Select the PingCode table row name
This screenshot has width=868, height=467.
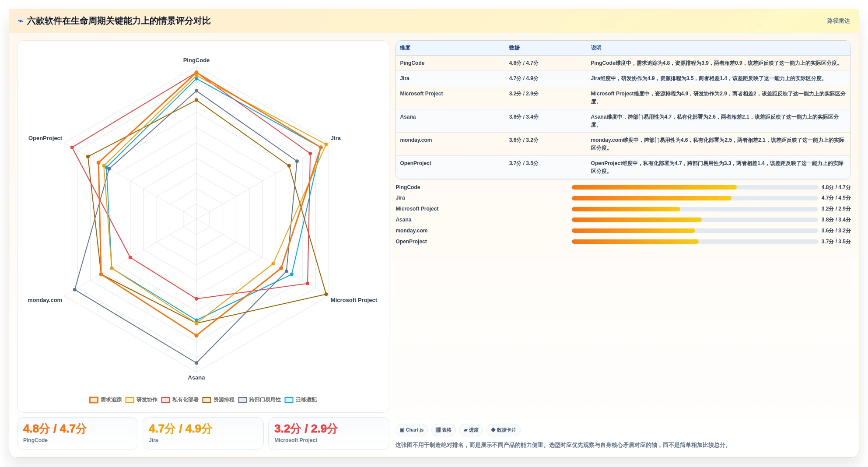tap(412, 63)
